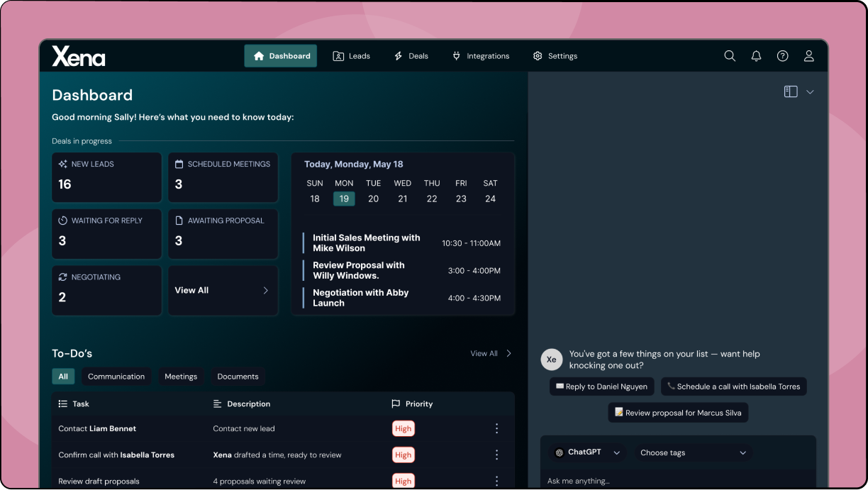Switch to the Leads tab
The width and height of the screenshot is (868, 490).
click(351, 55)
